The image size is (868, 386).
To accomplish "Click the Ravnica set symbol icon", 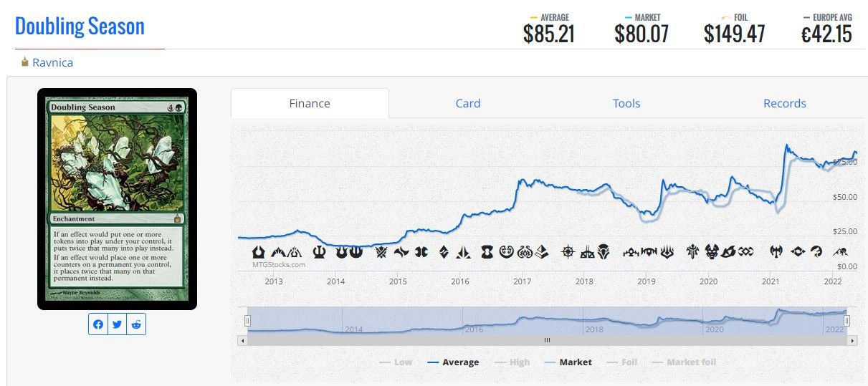I will tap(25, 62).
